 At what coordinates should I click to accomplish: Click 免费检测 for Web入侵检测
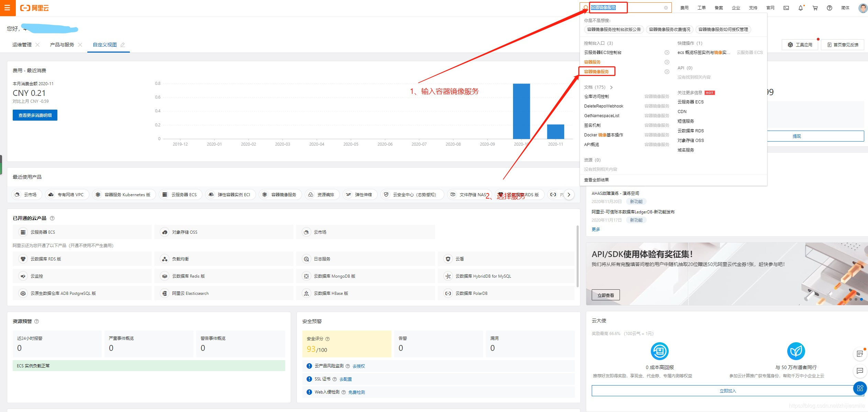click(356, 392)
